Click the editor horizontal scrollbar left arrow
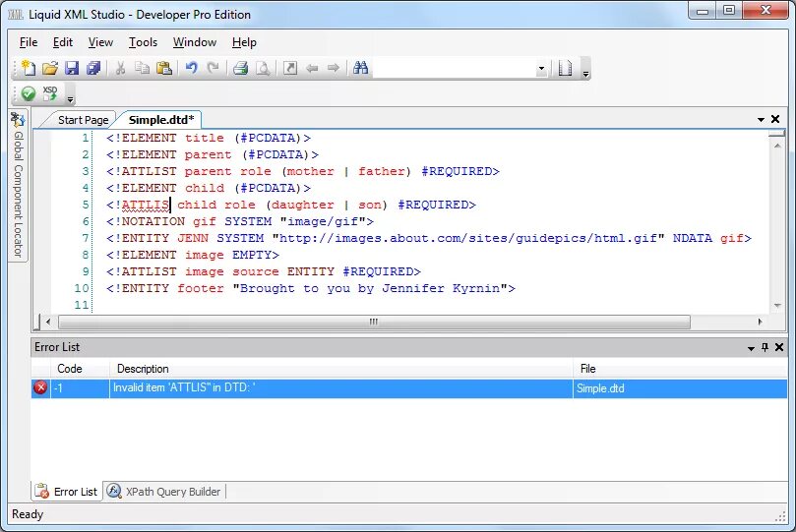 48,322
